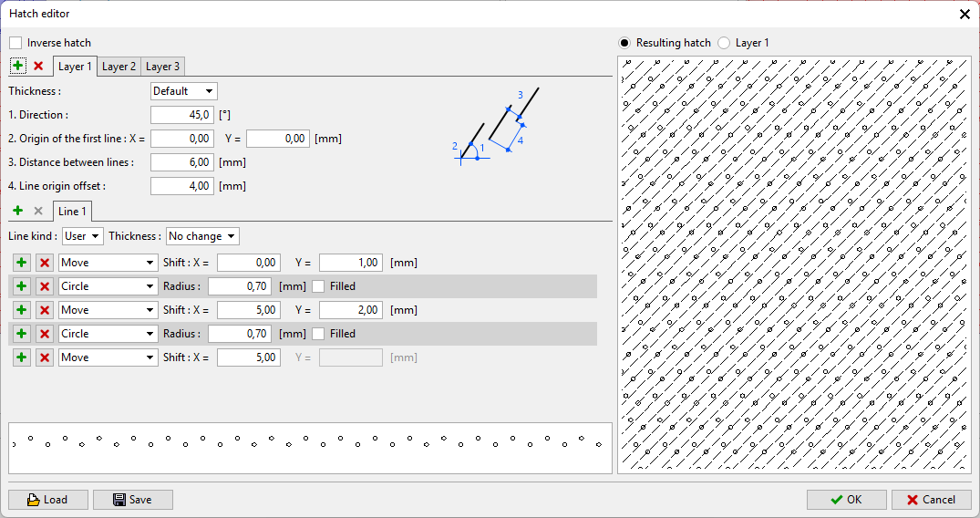Add row at the last Move entry
This screenshot has height=518, width=980.
(21, 357)
